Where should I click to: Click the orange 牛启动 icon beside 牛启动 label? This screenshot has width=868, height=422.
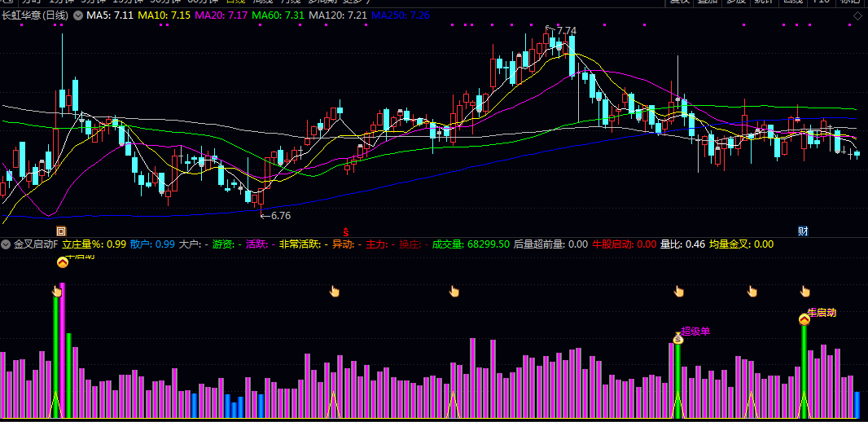pyautogui.click(x=804, y=319)
